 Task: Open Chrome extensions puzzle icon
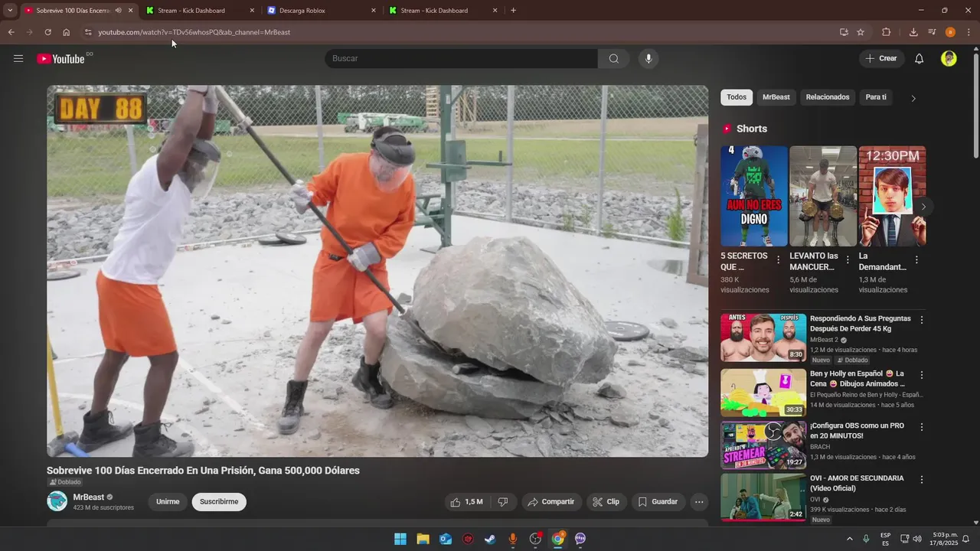pyautogui.click(x=887, y=32)
